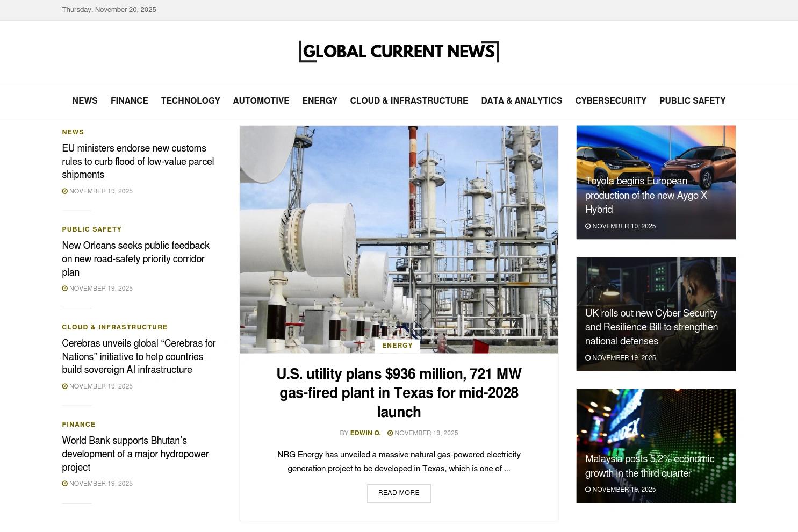This screenshot has width=798, height=532.
Task: Click the ENERGY tag on featured image
Action: [x=398, y=346]
